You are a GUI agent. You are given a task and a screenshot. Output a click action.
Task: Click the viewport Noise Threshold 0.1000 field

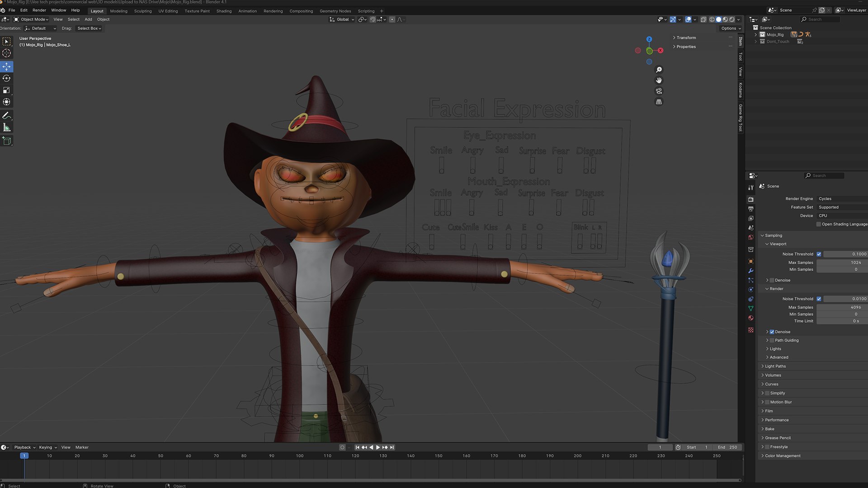click(x=845, y=254)
